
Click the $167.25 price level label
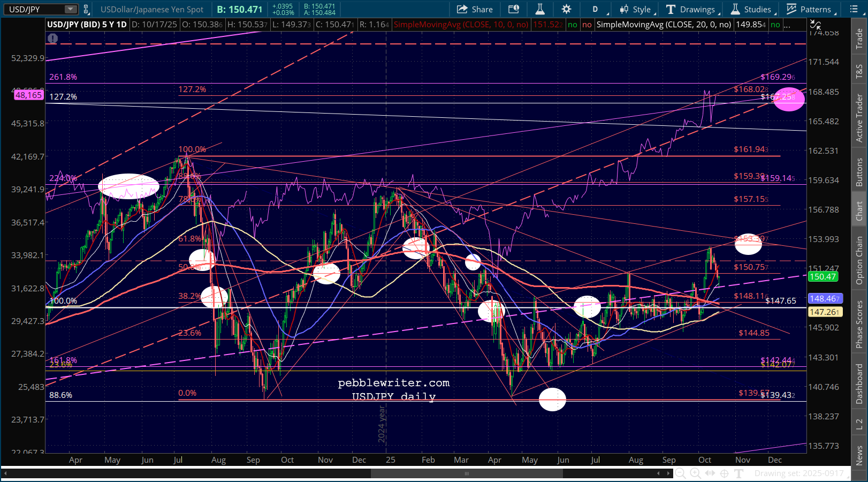click(x=778, y=97)
